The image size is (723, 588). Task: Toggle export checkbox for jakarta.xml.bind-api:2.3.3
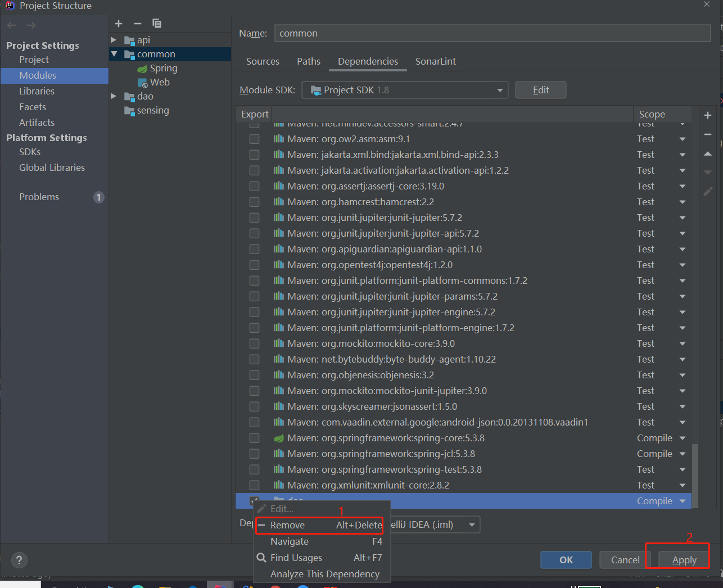[255, 155]
